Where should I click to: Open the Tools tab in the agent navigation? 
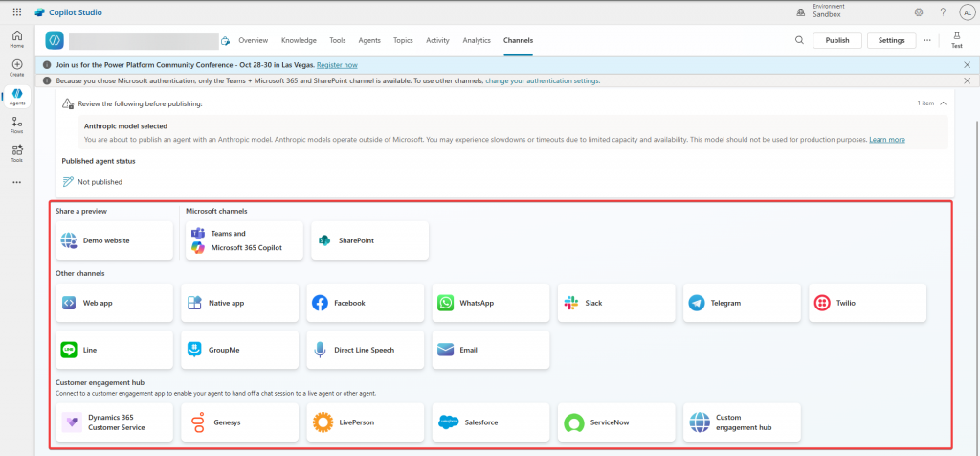click(x=338, y=40)
